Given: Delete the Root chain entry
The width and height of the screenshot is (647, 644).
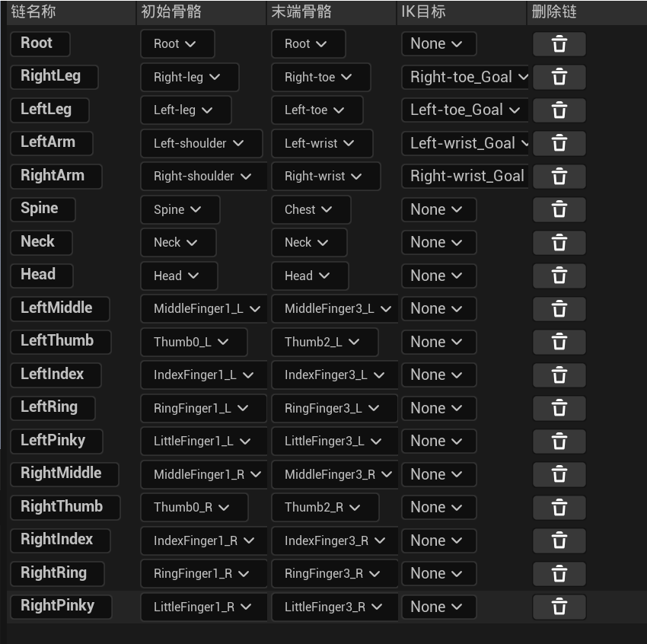Looking at the screenshot, I should click(x=559, y=44).
